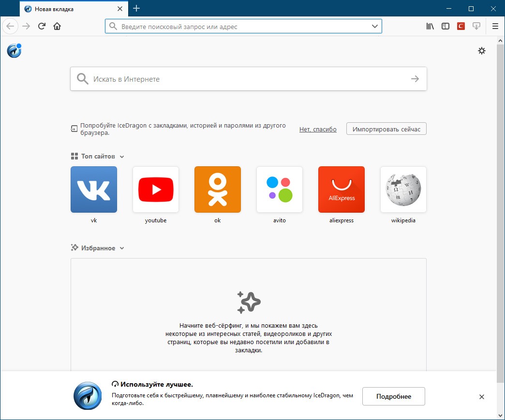This screenshot has width=505, height=420.
Task: Click the magnifier icon in page search
Action: pyautogui.click(x=82, y=79)
